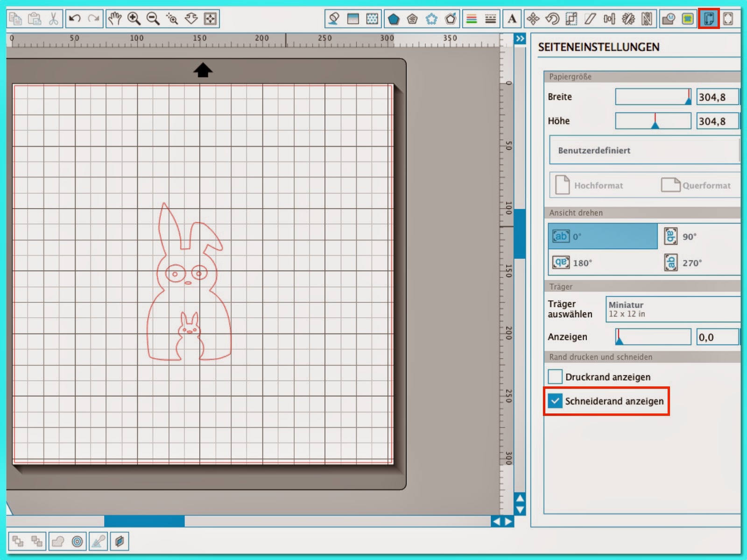Click the Breite slider track

point(653,97)
